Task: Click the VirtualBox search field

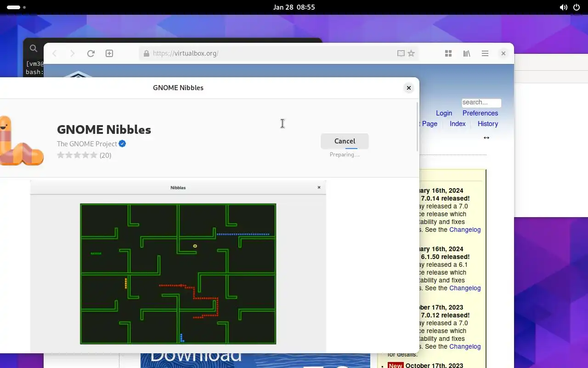Action: click(481, 103)
